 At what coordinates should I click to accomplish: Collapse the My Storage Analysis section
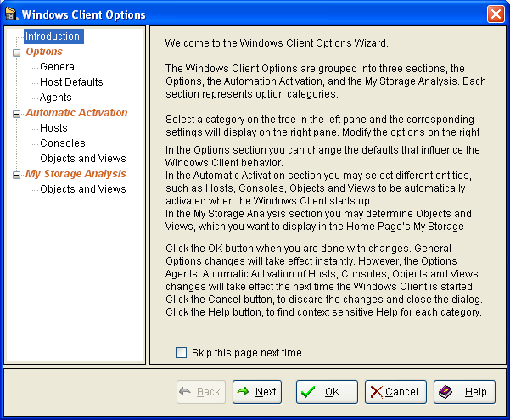16,176
